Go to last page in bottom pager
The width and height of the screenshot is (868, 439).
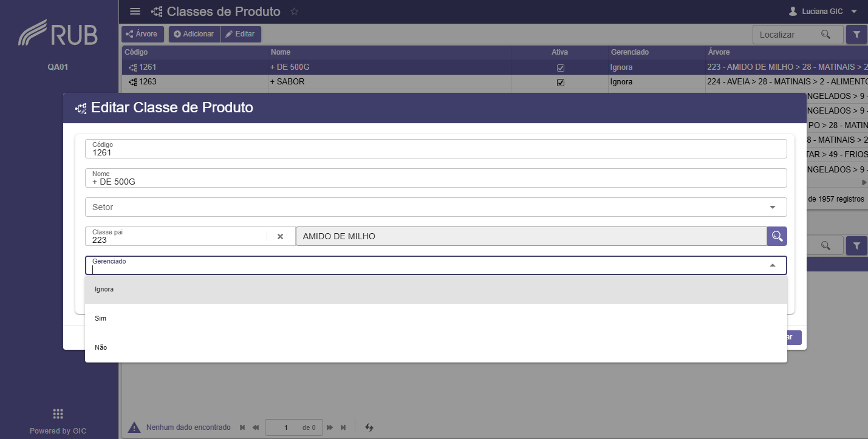point(343,427)
